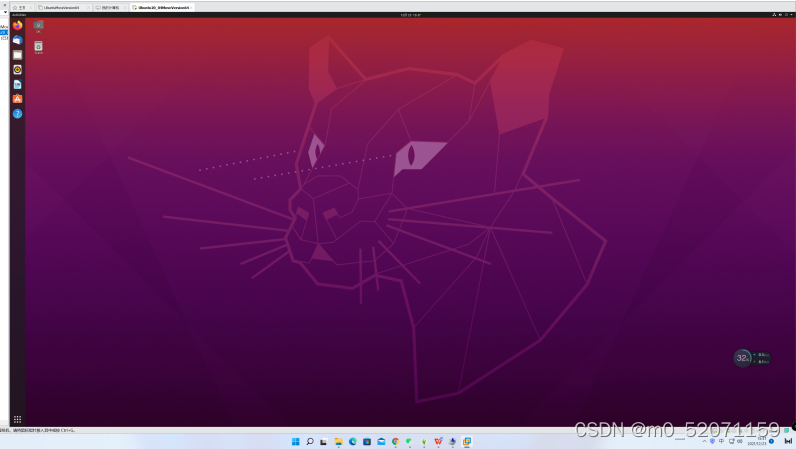
Task: Launch Microsoft Edge from the taskbar
Action: pyautogui.click(x=352, y=441)
